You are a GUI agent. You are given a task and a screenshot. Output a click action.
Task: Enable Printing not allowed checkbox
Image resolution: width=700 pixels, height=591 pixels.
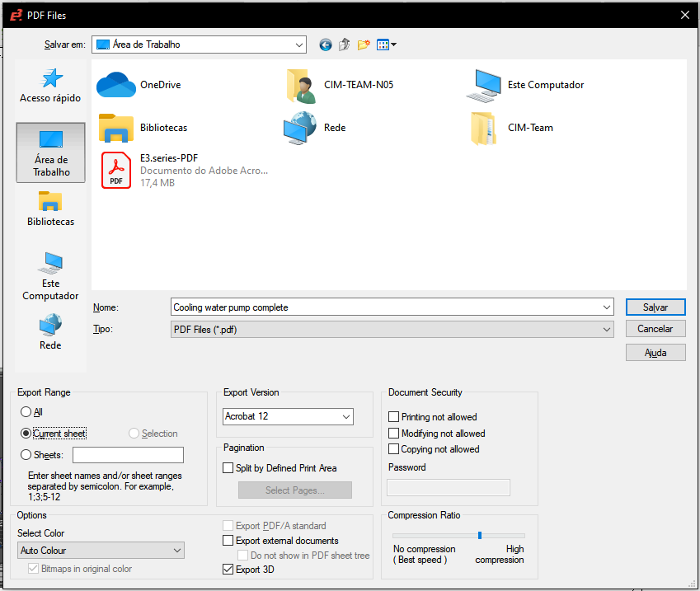(394, 417)
